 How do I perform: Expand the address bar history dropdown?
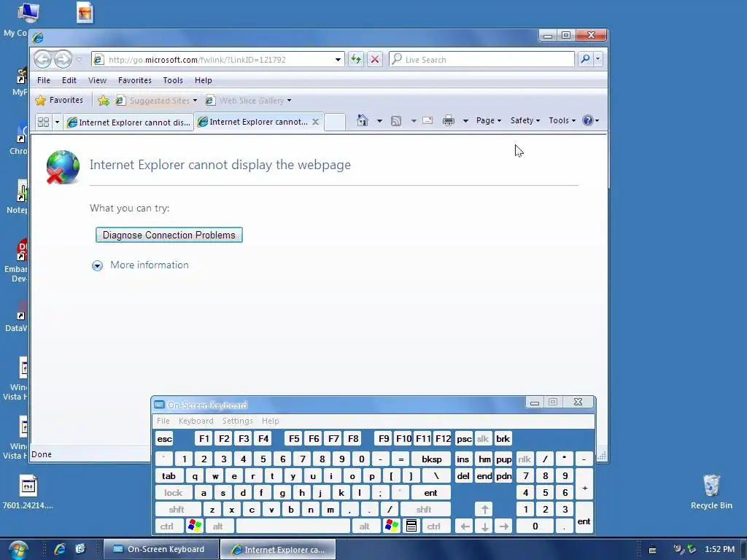[338, 60]
